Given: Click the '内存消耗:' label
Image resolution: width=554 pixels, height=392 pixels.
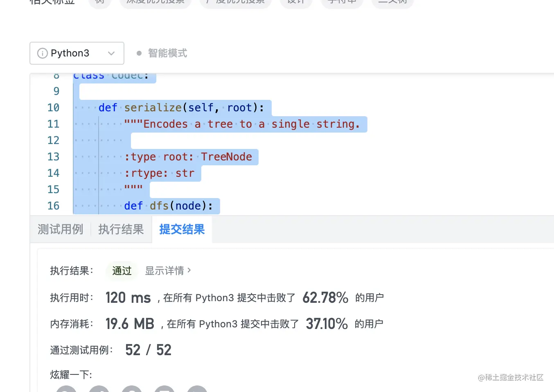Looking at the screenshot, I should click(72, 324).
